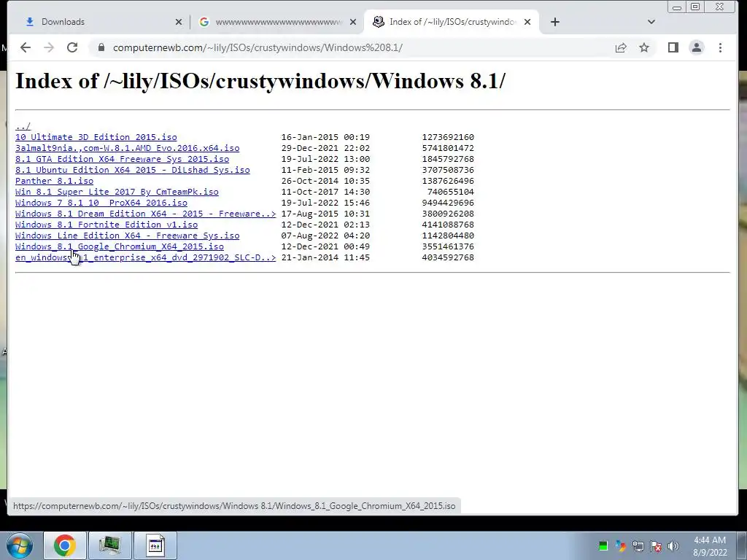Download Panther 8.1.iso
Screen dimensions: 747x560
pyautogui.click(x=54, y=181)
